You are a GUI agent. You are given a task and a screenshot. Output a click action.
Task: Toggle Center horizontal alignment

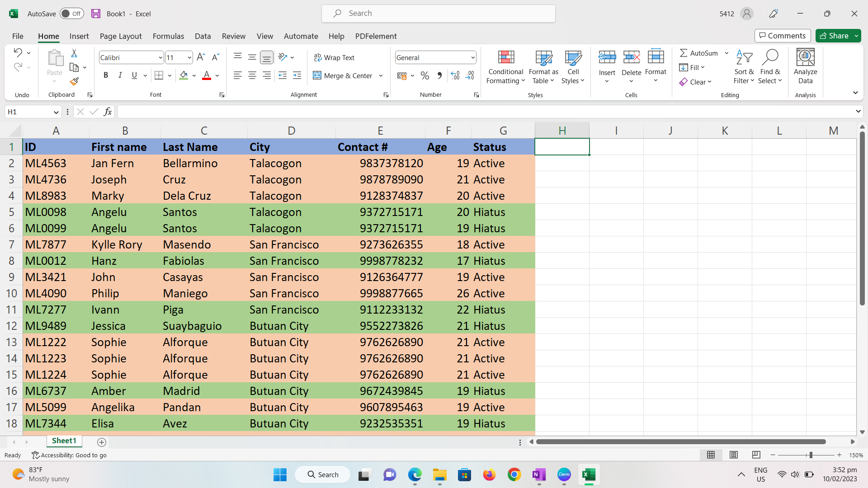tap(252, 75)
